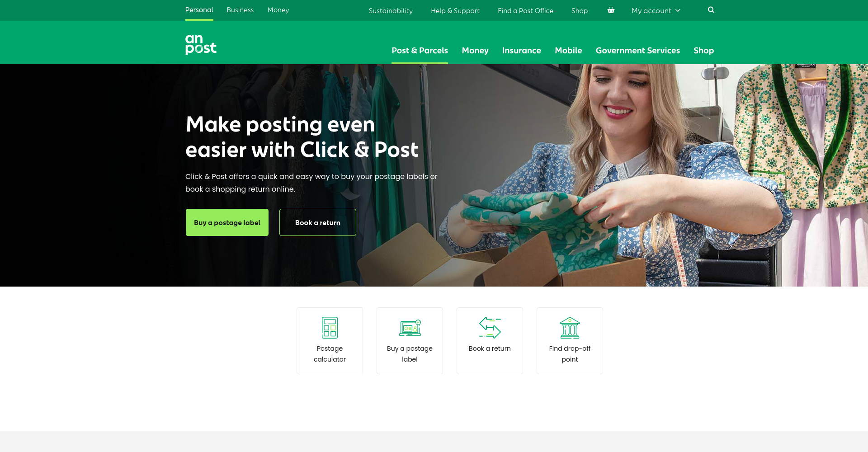This screenshot has height=452, width=868.
Task: Click Find a Post Office link
Action: [525, 11]
